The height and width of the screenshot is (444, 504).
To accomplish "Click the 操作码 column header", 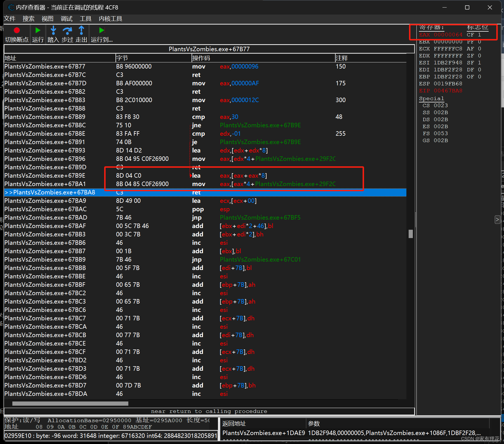I will click(x=263, y=58).
